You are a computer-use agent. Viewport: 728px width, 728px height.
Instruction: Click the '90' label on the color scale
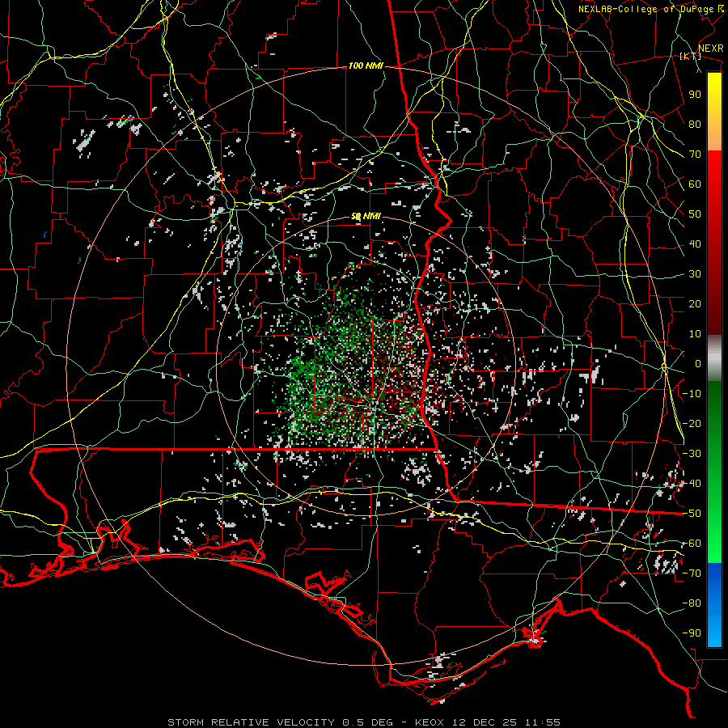695,95
